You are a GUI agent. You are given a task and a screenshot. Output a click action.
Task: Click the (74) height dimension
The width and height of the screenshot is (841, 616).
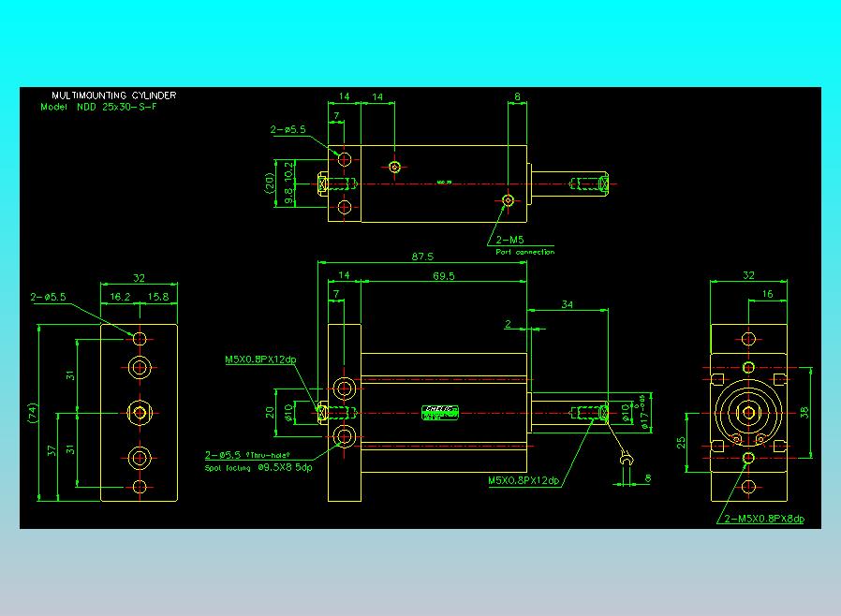tap(34, 413)
